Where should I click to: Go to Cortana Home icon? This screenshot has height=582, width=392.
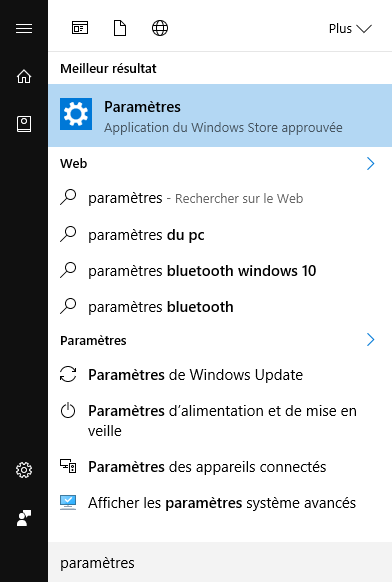point(24,76)
